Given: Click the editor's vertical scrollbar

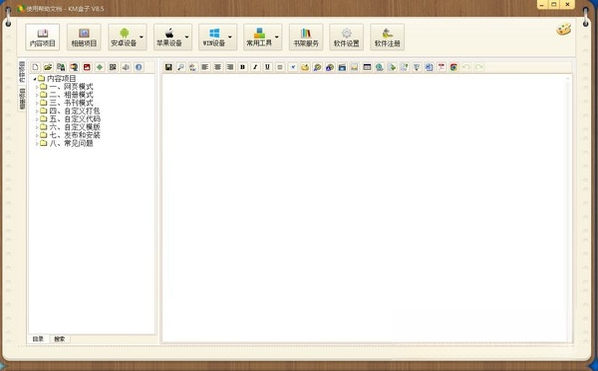Looking at the screenshot, I should (x=568, y=208).
